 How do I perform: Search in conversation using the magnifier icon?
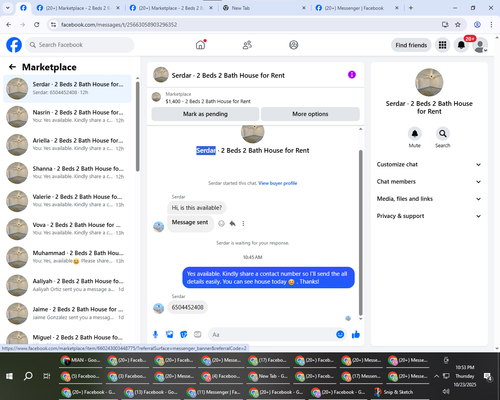443,134
